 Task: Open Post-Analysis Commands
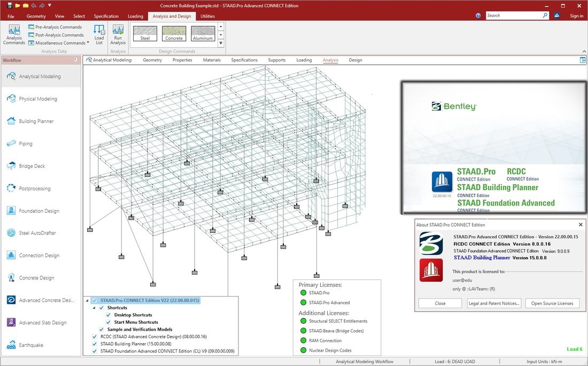pos(56,35)
